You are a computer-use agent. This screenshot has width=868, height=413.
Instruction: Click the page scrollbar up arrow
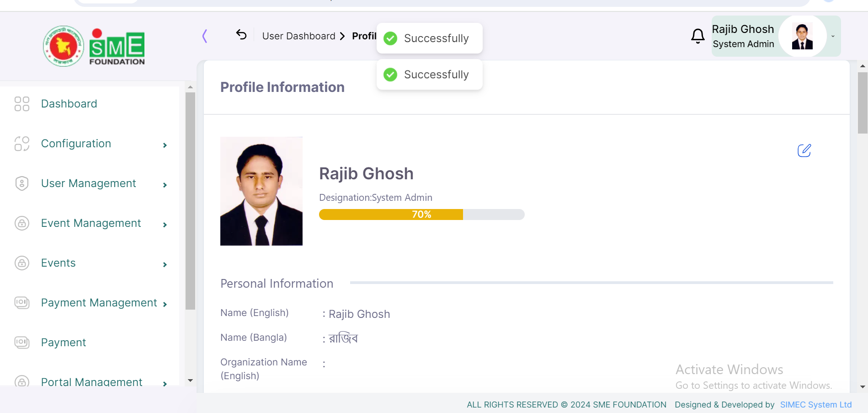pyautogui.click(x=863, y=66)
